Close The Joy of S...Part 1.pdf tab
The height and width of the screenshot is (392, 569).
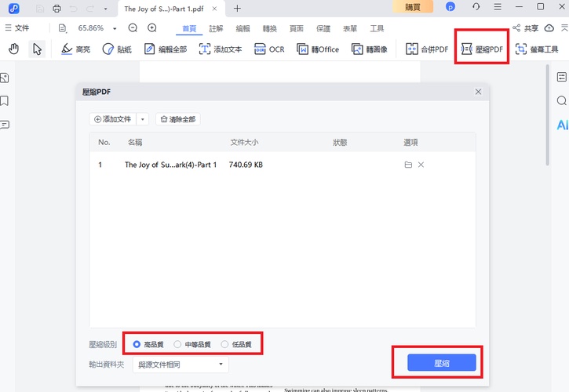pos(214,9)
